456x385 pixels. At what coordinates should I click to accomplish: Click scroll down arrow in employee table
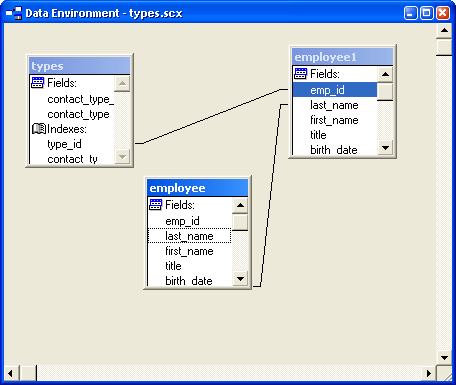click(240, 278)
